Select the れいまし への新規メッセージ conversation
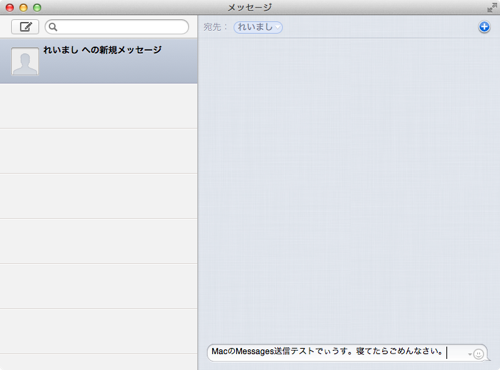The width and height of the screenshot is (500, 370). click(99, 61)
